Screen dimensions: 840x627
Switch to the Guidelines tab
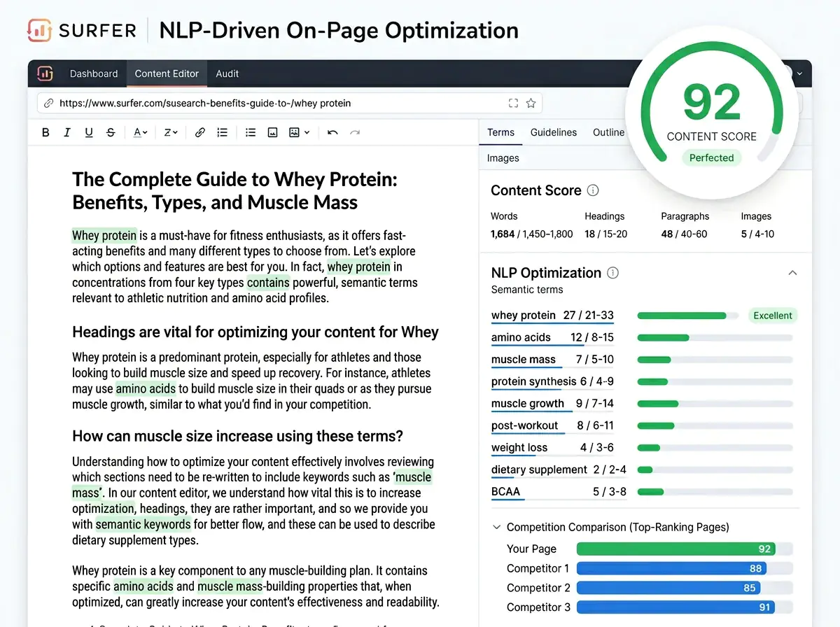[x=554, y=132]
